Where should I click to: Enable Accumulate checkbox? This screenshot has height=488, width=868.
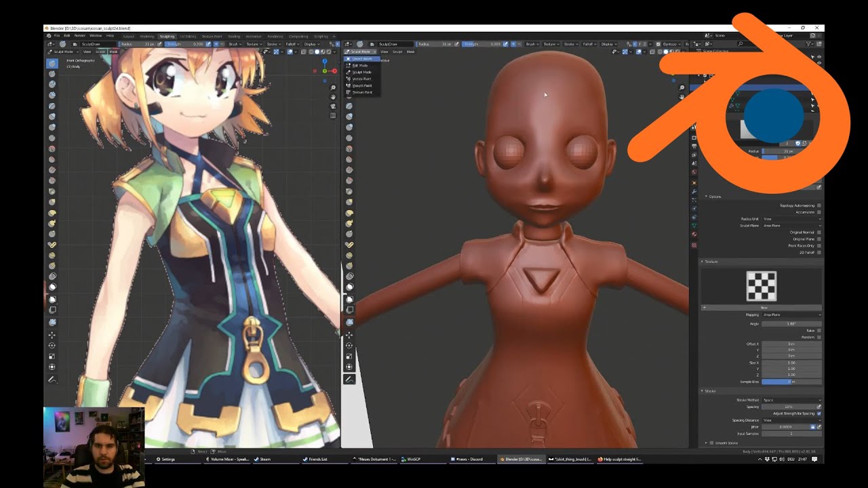pos(819,212)
